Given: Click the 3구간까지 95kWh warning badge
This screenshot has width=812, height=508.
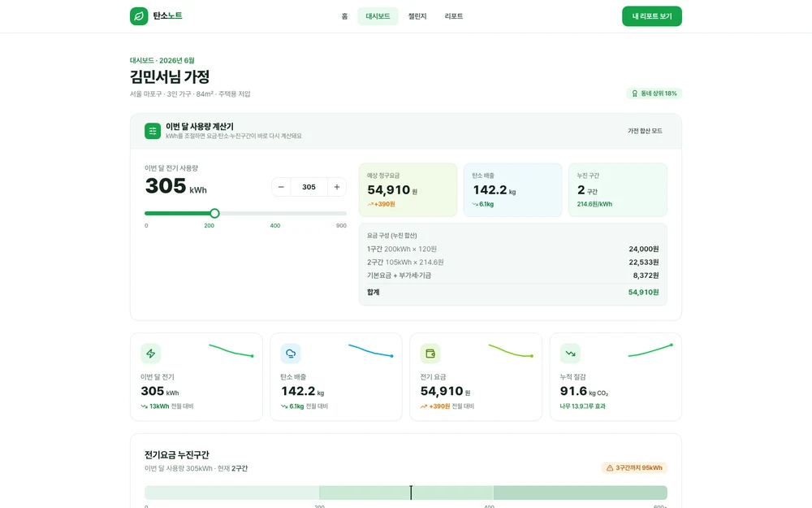Looking at the screenshot, I should coord(634,468).
